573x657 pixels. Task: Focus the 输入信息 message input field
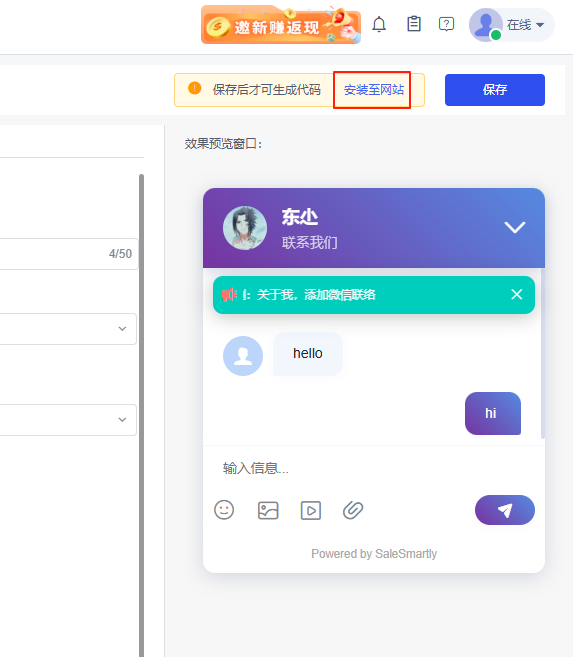click(x=374, y=468)
